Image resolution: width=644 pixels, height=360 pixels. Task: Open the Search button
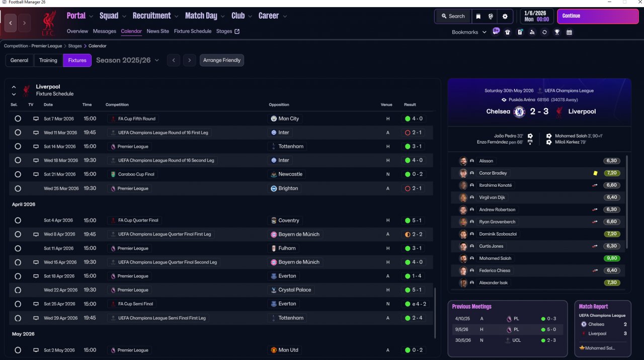[x=453, y=16]
